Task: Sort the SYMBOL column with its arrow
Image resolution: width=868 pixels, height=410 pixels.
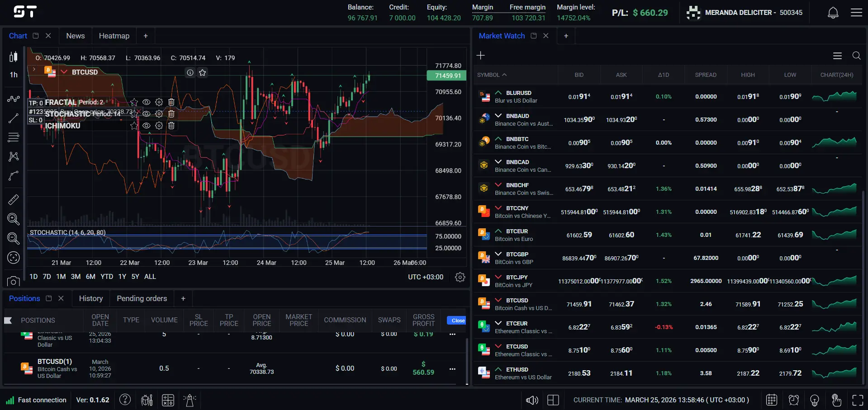Action: [x=504, y=75]
